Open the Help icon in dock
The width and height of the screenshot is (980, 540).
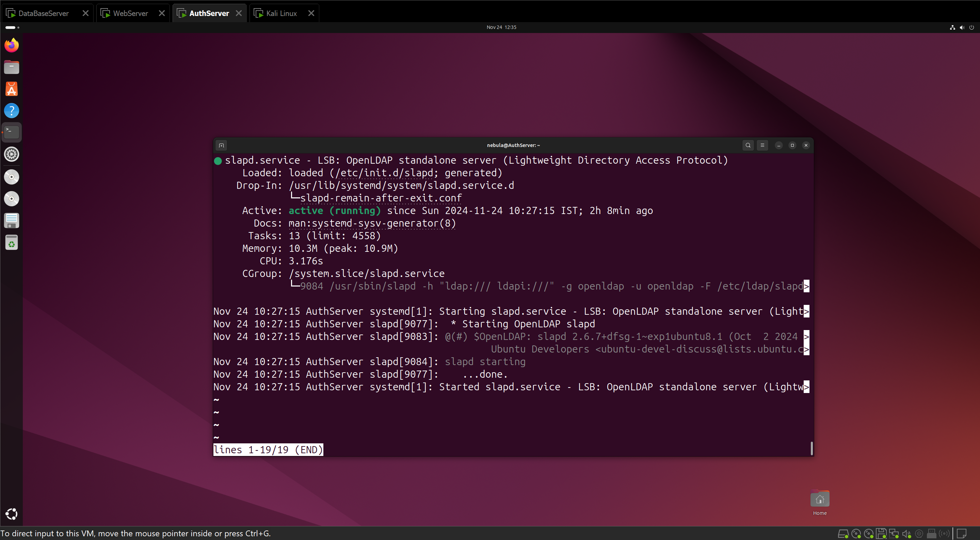(12, 111)
